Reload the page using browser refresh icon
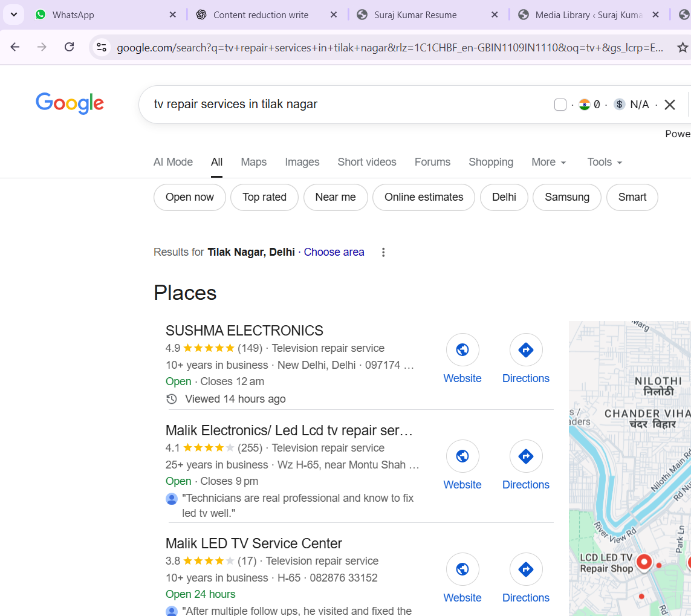The width and height of the screenshot is (691, 616). pyautogui.click(x=70, y=47)
